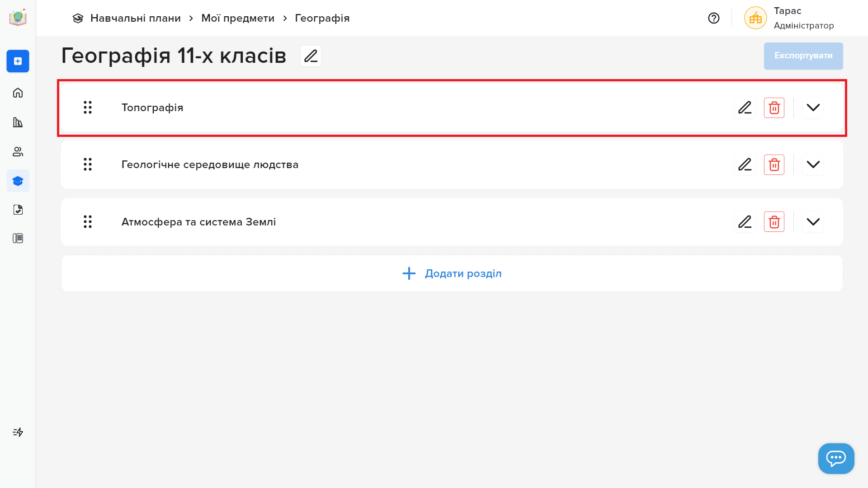Select the Геологічне середовище людства title

click(210, 164)
